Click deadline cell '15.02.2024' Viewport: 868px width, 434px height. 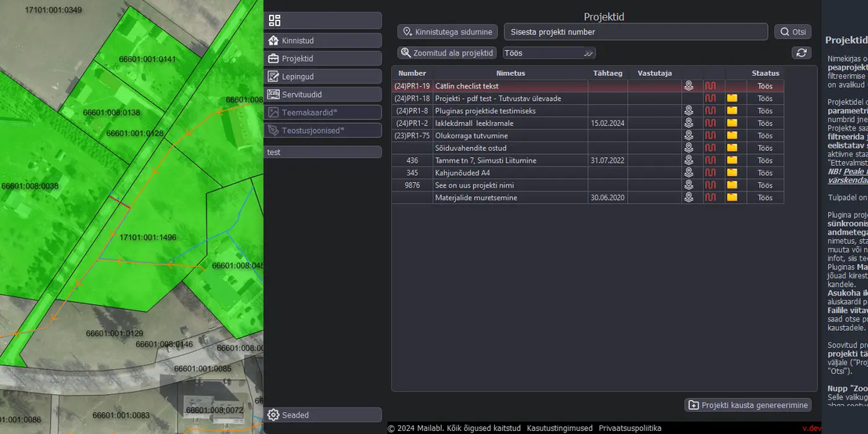608,123
